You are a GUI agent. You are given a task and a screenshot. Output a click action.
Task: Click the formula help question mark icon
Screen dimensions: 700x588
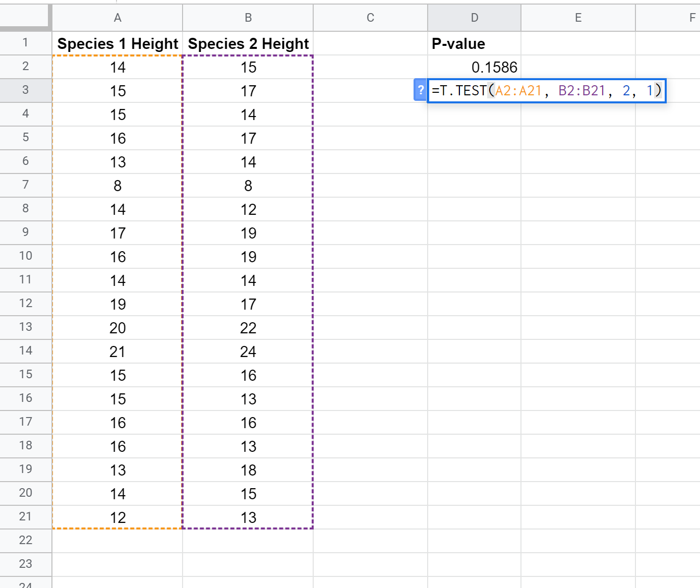(x=420, y=90)
